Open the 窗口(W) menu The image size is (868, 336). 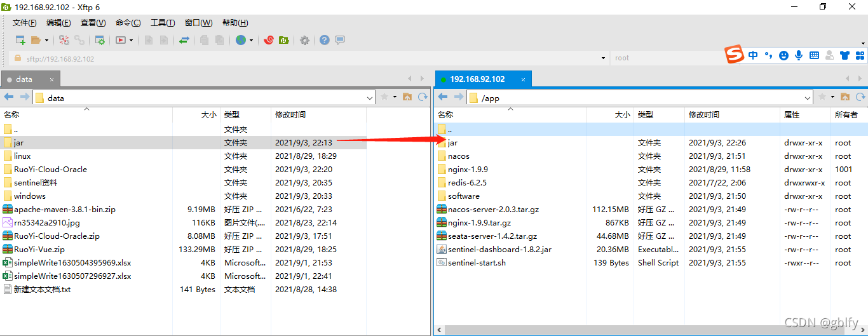point(198,23)
